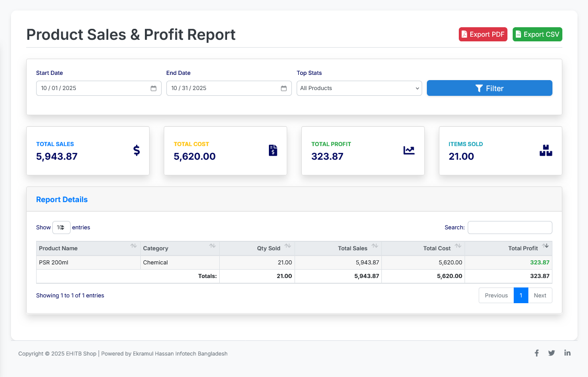Click the Twitter icon in footer
The image size is (588, 377).
click(x=551, y=353)
